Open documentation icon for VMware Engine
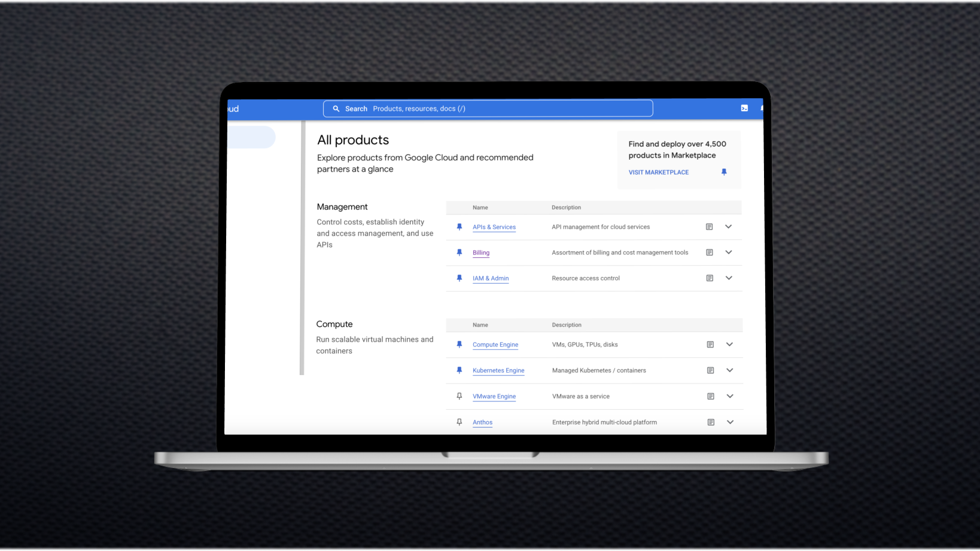This screenshot has width=980, height=551. (711, 396)
